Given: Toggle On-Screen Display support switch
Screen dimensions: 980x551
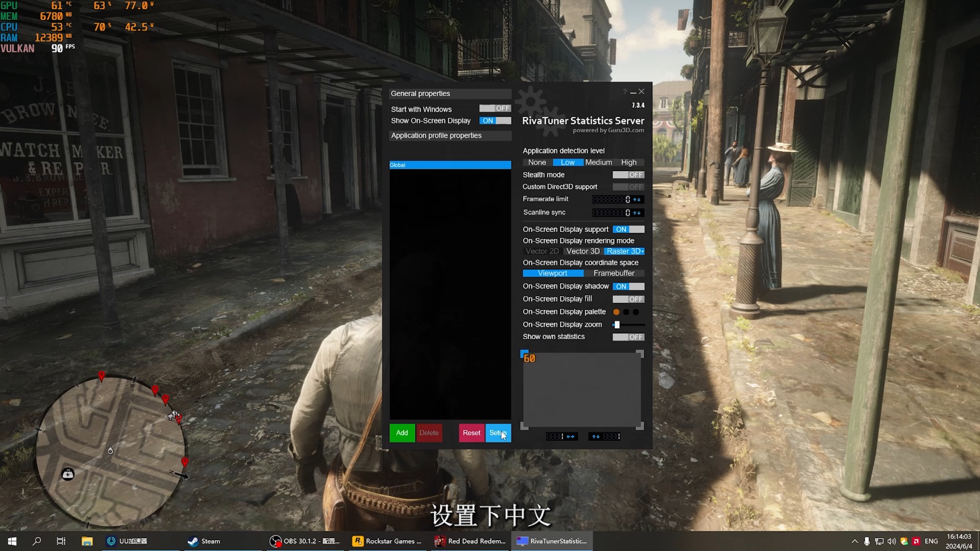Looking at the screenshot, I should point(628,229).
